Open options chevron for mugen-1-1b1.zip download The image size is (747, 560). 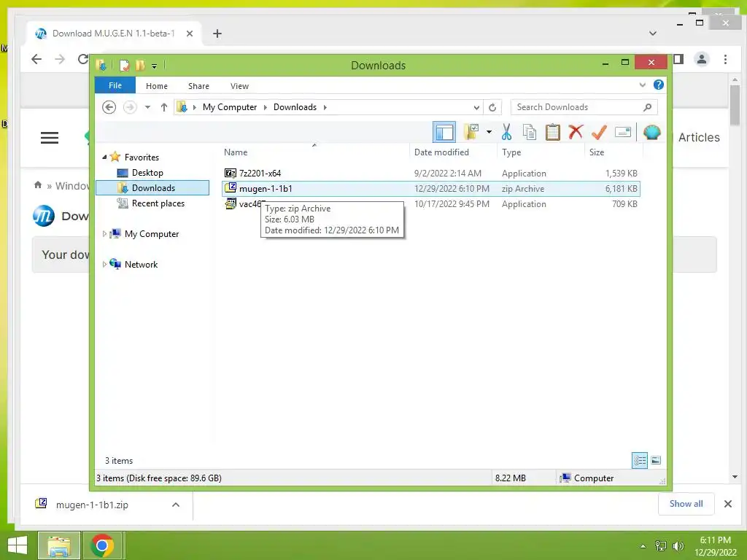[x=176, y=505]
